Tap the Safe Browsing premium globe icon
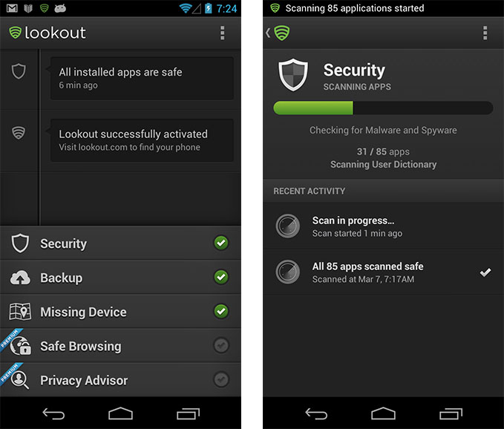 20,346
